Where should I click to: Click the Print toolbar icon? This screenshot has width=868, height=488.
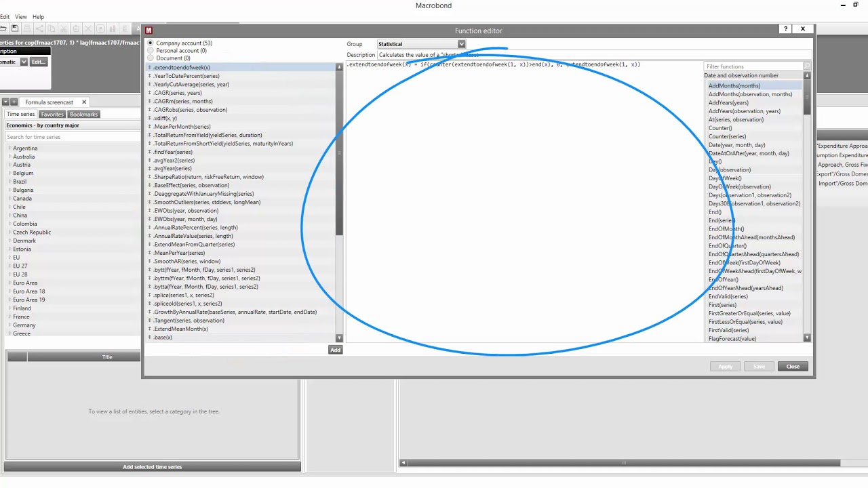[x=27, y=28]
